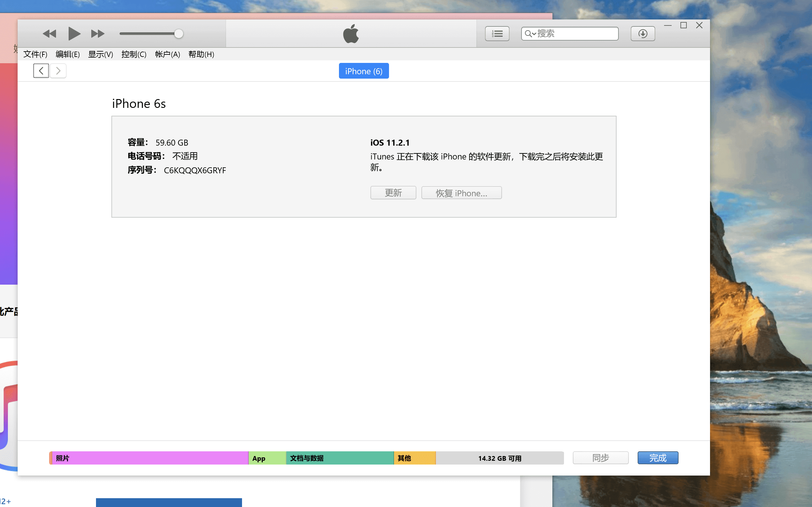This screenshot has width=812, height=507.
Task: Click the rewind playback button
Action: pos(49,34)
